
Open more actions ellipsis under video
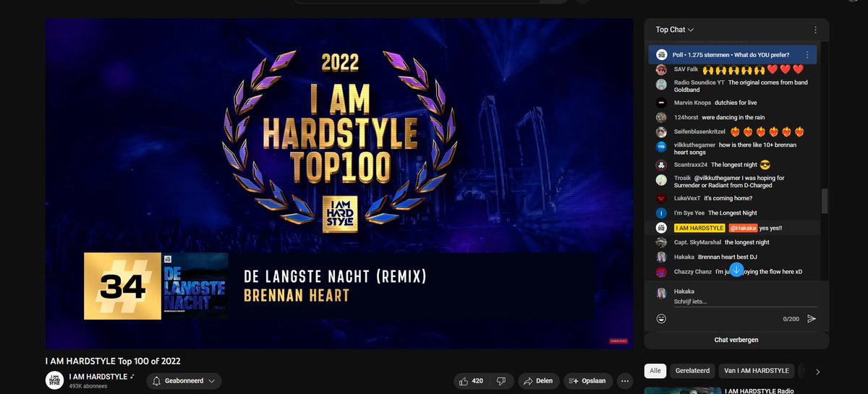tap(625, 381)
